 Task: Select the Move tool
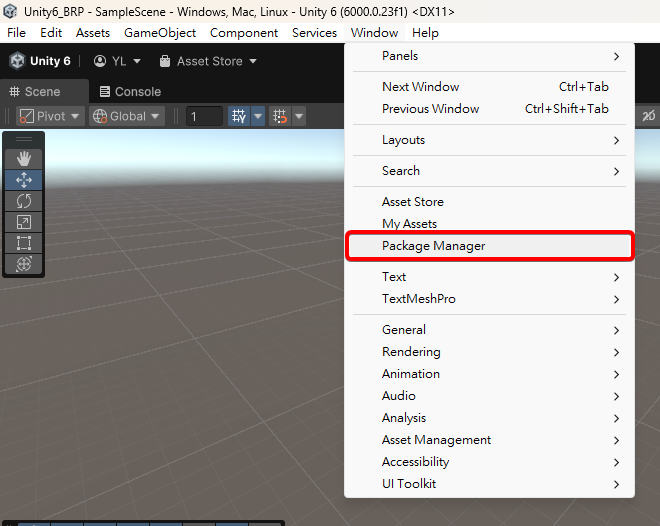pyautogui.click(x=24, y=180)
